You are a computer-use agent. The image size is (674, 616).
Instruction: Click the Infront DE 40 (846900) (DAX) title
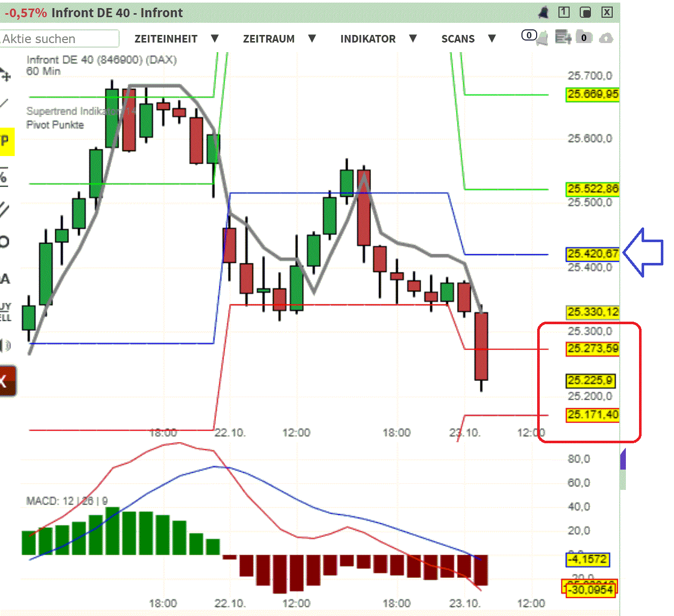(x=101, y=60)
